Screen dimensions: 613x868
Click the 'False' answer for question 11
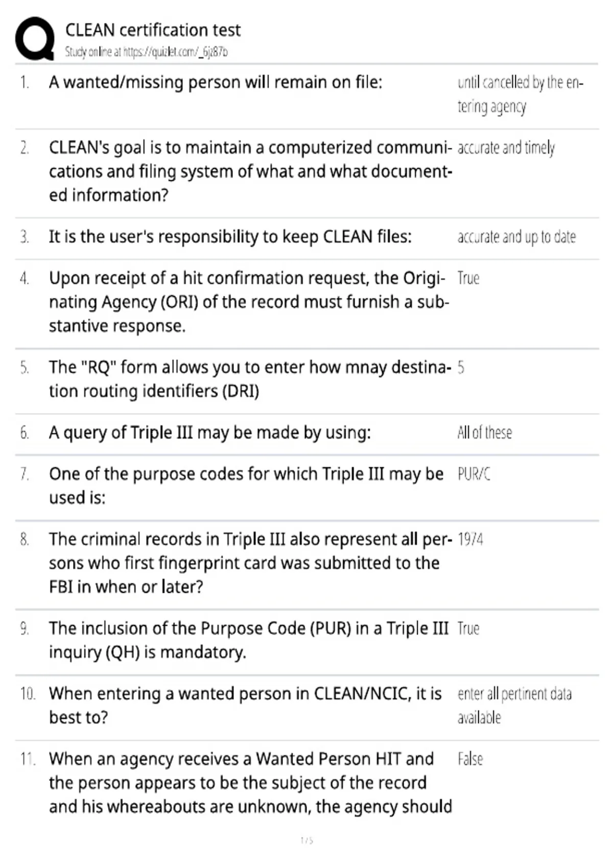(470, 759)
